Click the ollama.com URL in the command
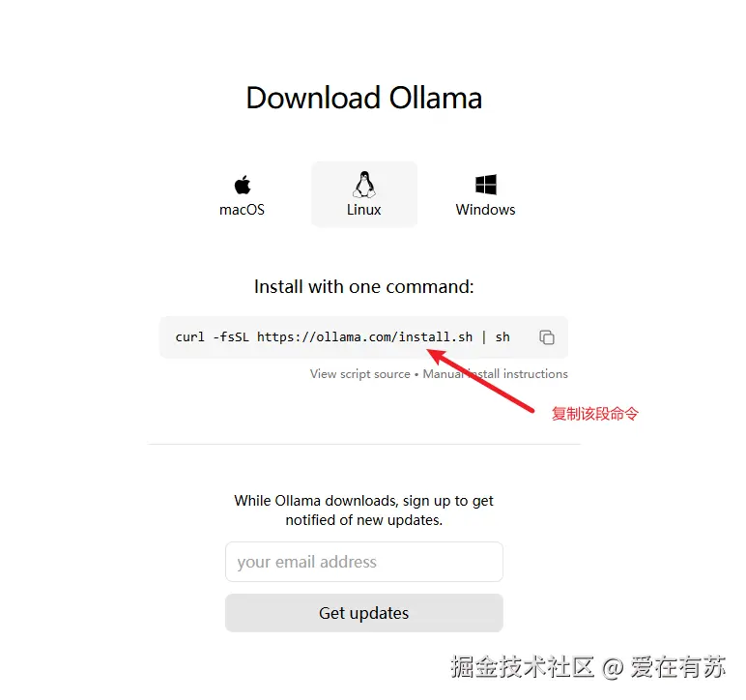This screenshot has width=746, height=700. coord(365,336)
